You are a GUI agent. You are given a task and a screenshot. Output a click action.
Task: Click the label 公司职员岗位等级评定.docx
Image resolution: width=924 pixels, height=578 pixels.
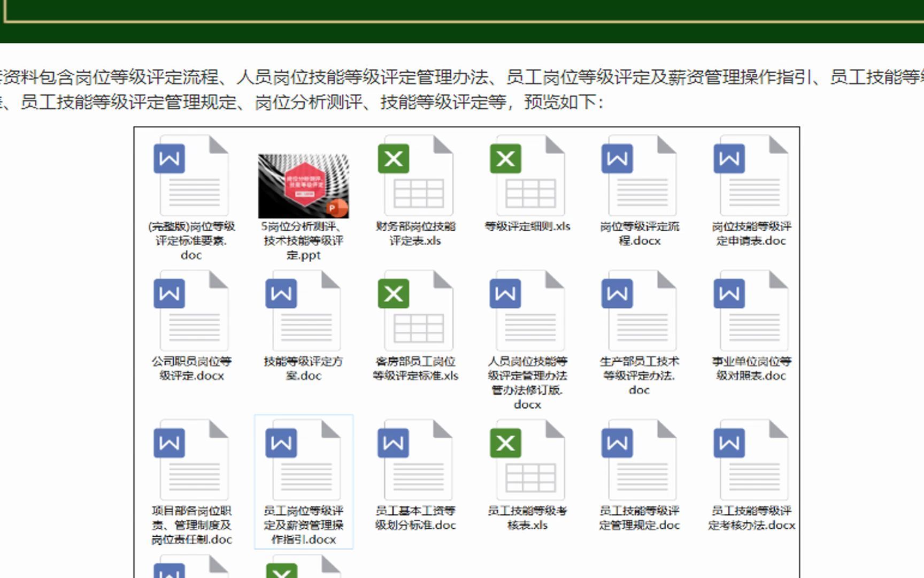191,368
